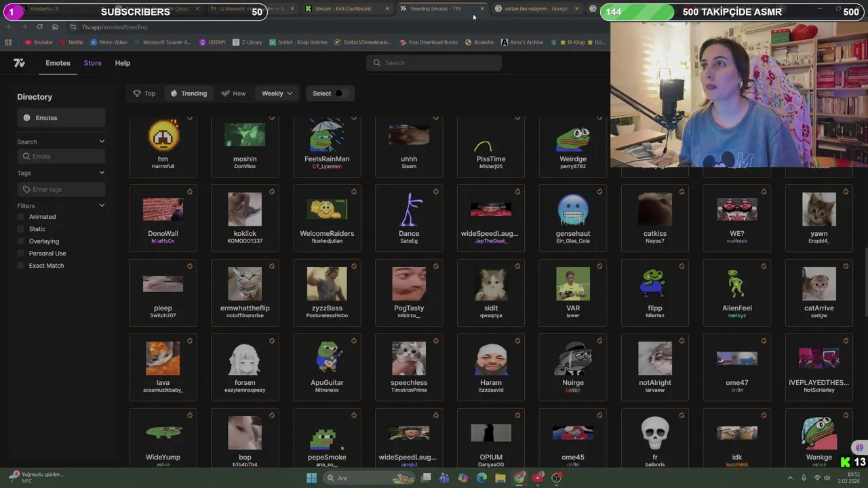This screenshot has width=868, height=488.
Task: Collapse the Search section in sidebar
Action: pyautogui.click(x=102, y=142)
